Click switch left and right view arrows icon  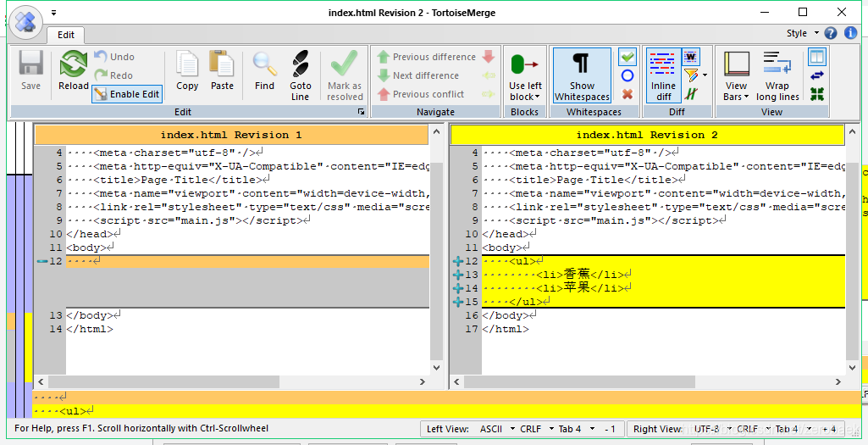coord(817,75)
